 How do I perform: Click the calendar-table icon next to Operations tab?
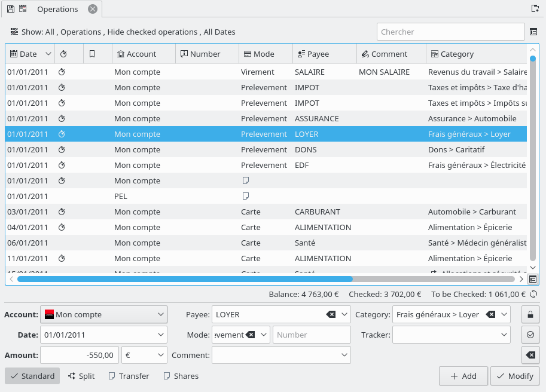[x=23, y=9]
